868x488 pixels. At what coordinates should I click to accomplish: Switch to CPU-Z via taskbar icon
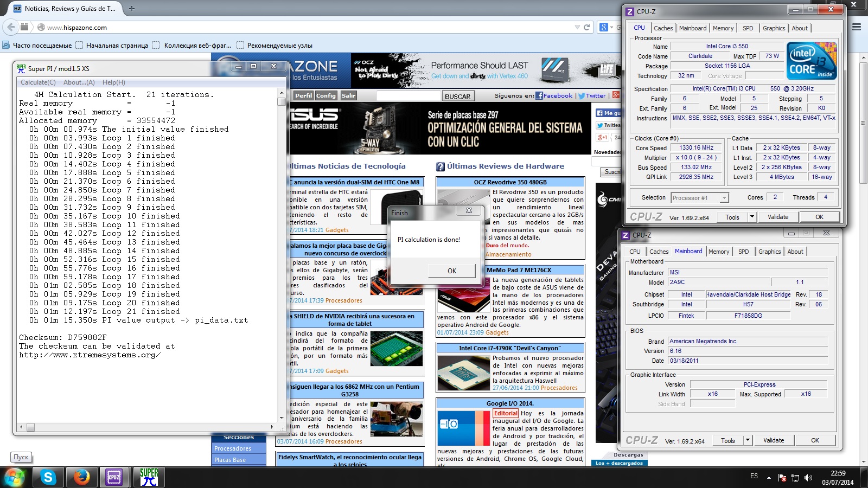114,477
